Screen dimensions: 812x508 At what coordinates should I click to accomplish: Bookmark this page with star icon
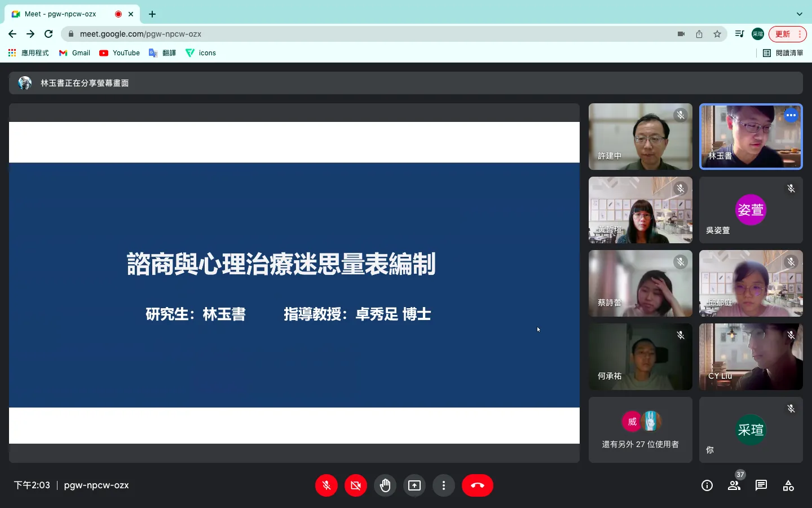(x=717, y=34)
